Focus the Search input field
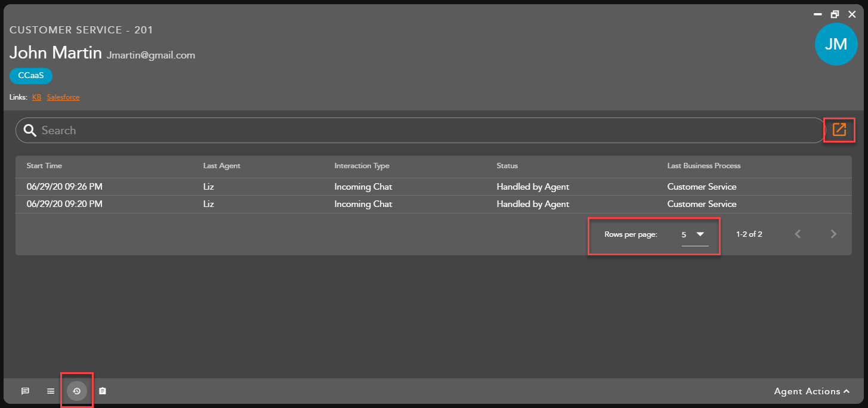868x408 pixels. tap(418, 131)
